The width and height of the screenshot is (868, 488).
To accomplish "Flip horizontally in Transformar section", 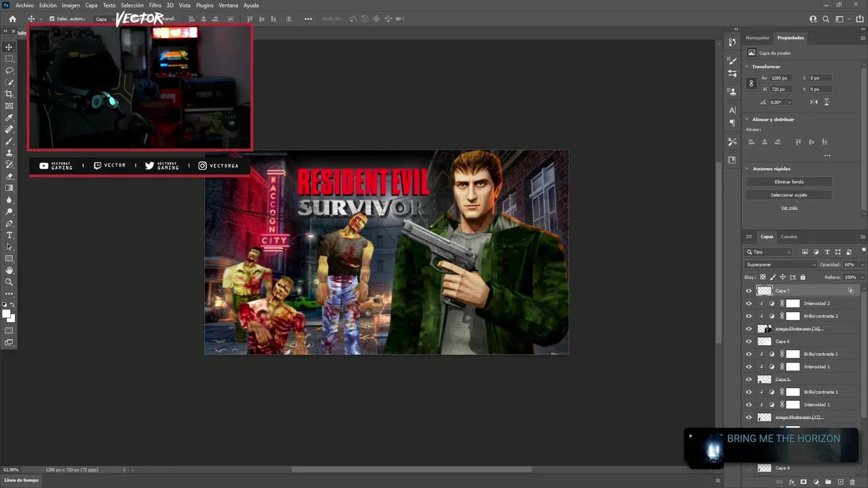I will point(814,102).
